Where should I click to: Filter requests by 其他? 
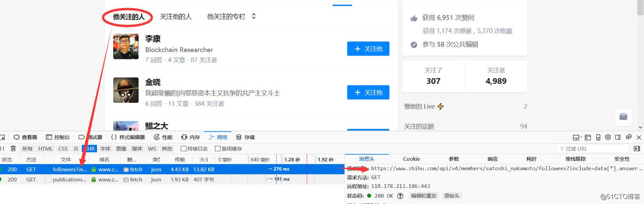167,149
